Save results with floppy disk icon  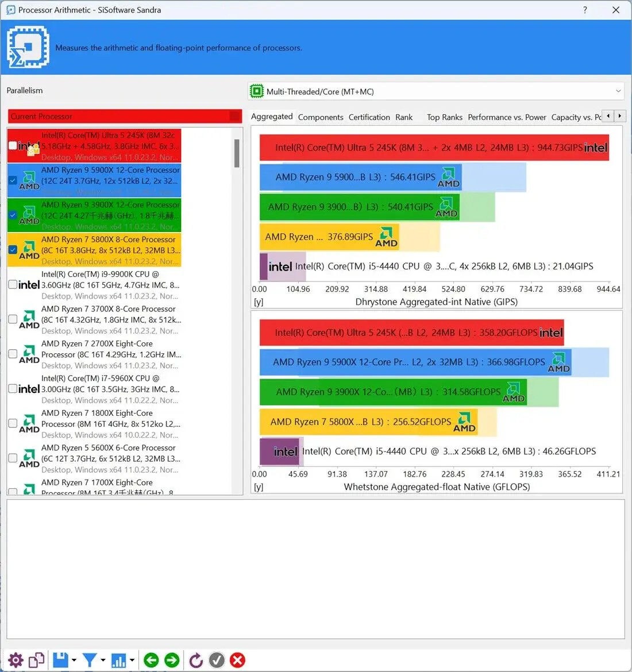coord(60,660)
